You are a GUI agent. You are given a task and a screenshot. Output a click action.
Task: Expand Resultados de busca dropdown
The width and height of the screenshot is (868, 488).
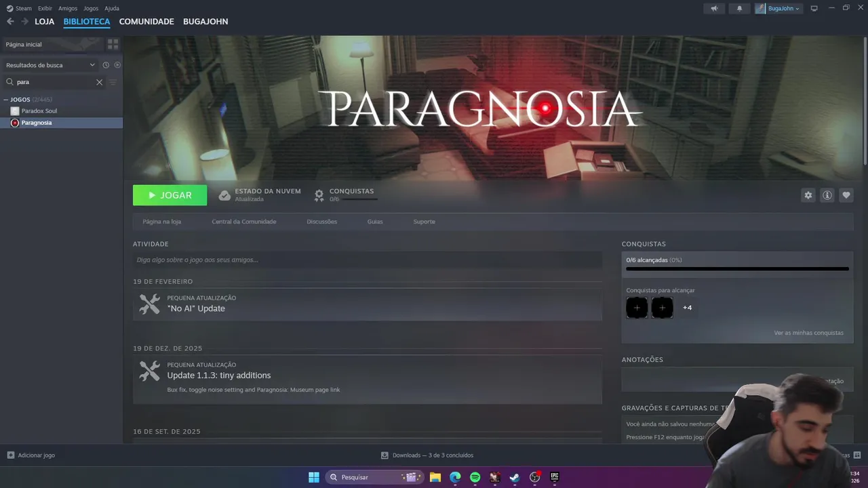click(50, 65)
